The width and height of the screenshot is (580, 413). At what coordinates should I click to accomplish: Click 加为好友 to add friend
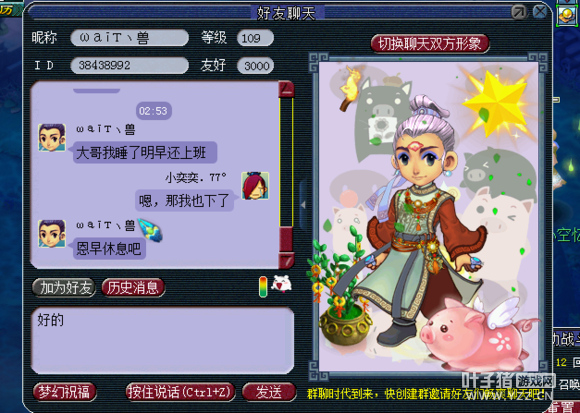tap(64, 288)
